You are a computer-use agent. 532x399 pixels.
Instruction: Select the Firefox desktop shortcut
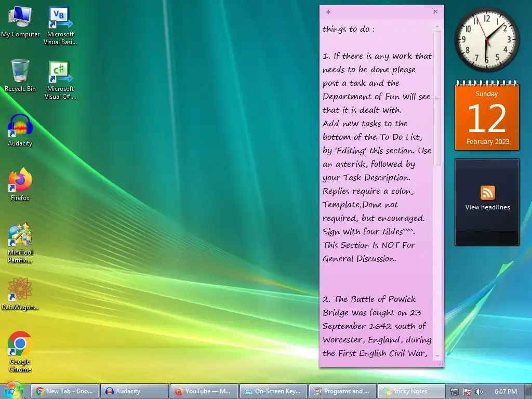[20, 185]
